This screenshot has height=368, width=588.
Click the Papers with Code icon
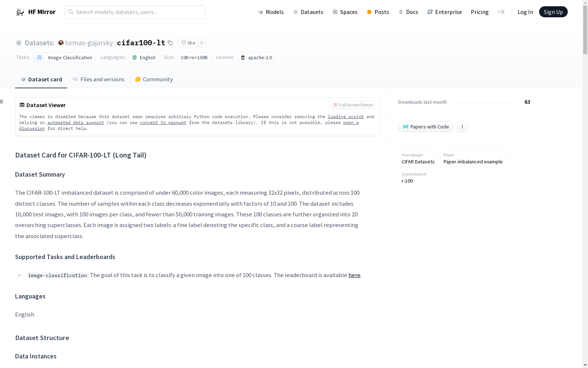click(x=406, y=127)
